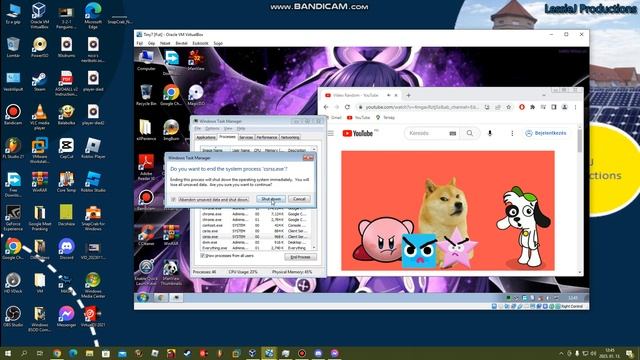Open the Gmail bookmark
The height and width of the screenshot is (360, 640).
click(x=333, y=118)
